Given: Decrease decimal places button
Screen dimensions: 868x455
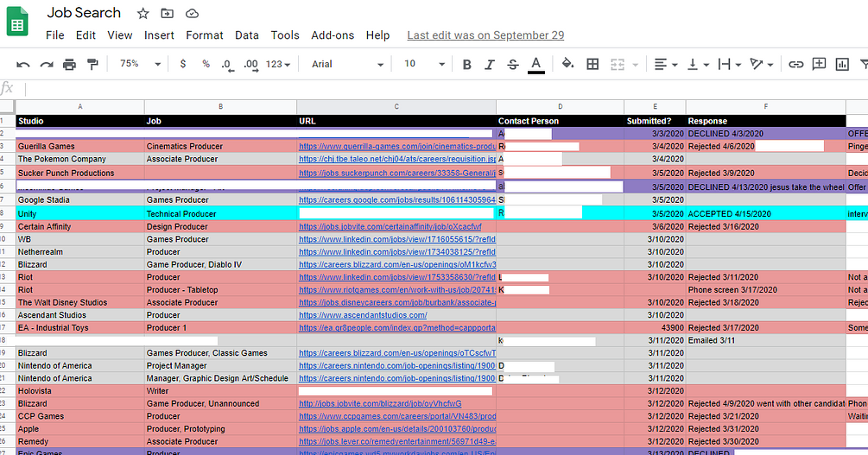Looking at the screenshot, I should pyautogui.click(x=227, y=65).
